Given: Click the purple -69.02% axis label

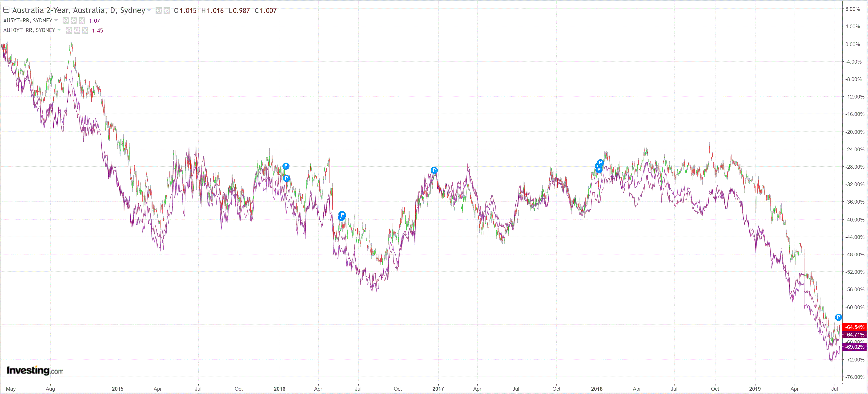Looking at the screenshot, I should [x=854, y=347].
